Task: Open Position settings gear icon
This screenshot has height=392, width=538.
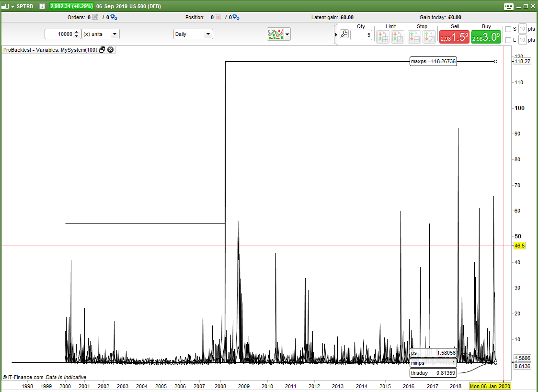Action: click(236, 17)
